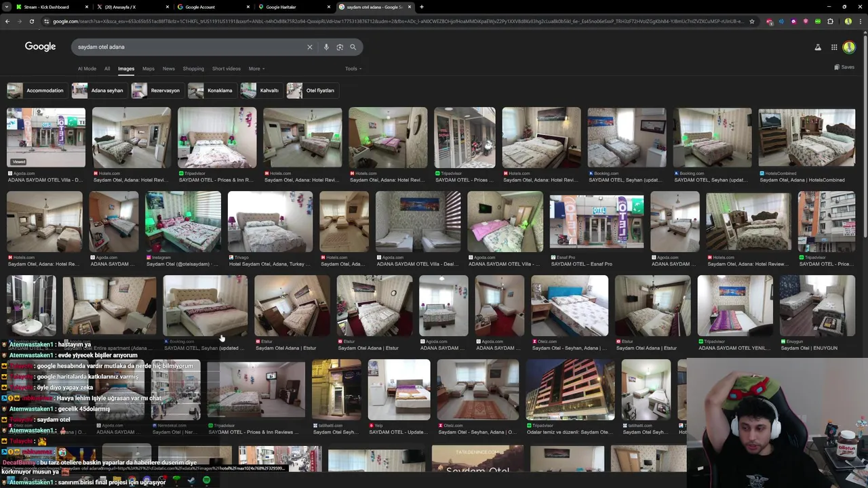Open the Google apps grid
Screen dimensions: 868x488
coord(834,47)
